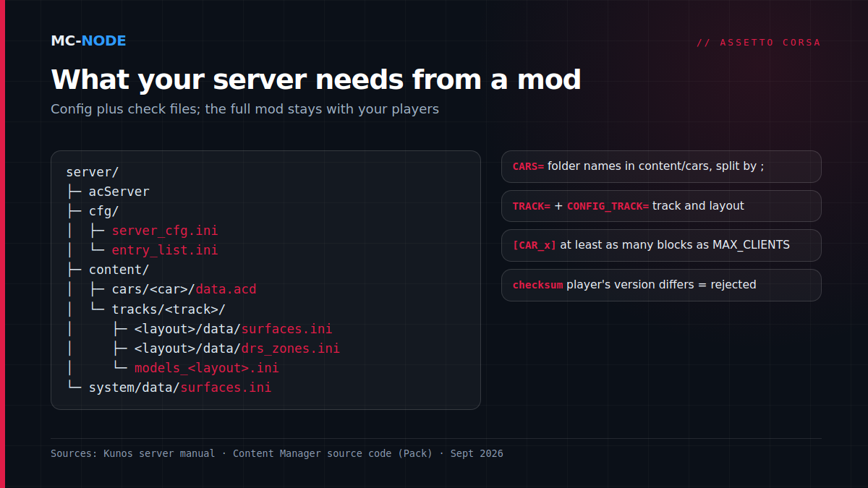Select the 'drs_zones.ini' file name

[291, 348]
